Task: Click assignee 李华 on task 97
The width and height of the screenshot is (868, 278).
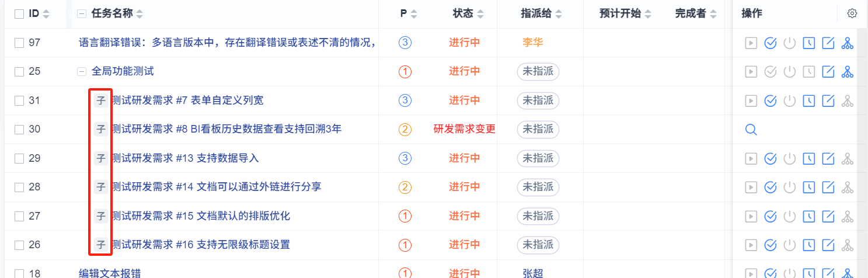Action: (x=532, y=43)
